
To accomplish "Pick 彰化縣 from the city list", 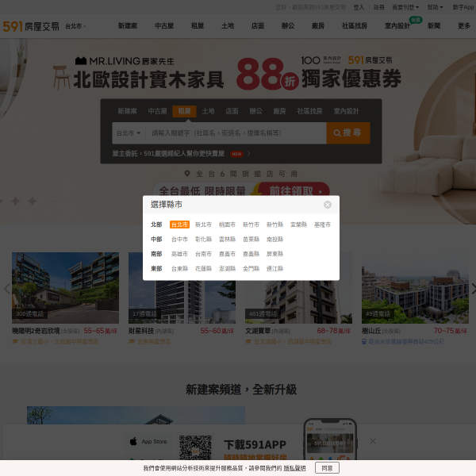I will [203, 240].
